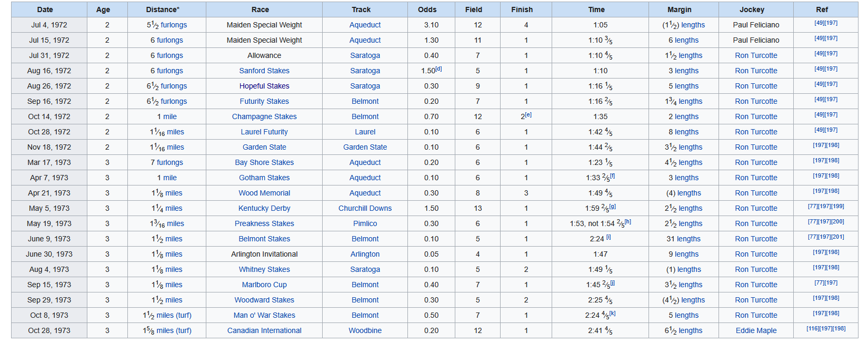The image size is (868, 342).
Task: Open the Churchill Downs track link
Action: (365, 208)
